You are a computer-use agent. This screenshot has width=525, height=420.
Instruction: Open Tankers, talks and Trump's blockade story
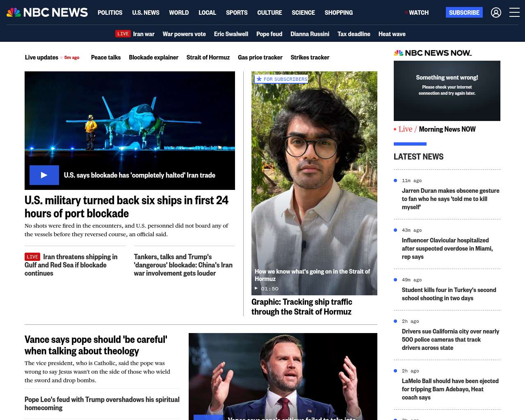183,265
